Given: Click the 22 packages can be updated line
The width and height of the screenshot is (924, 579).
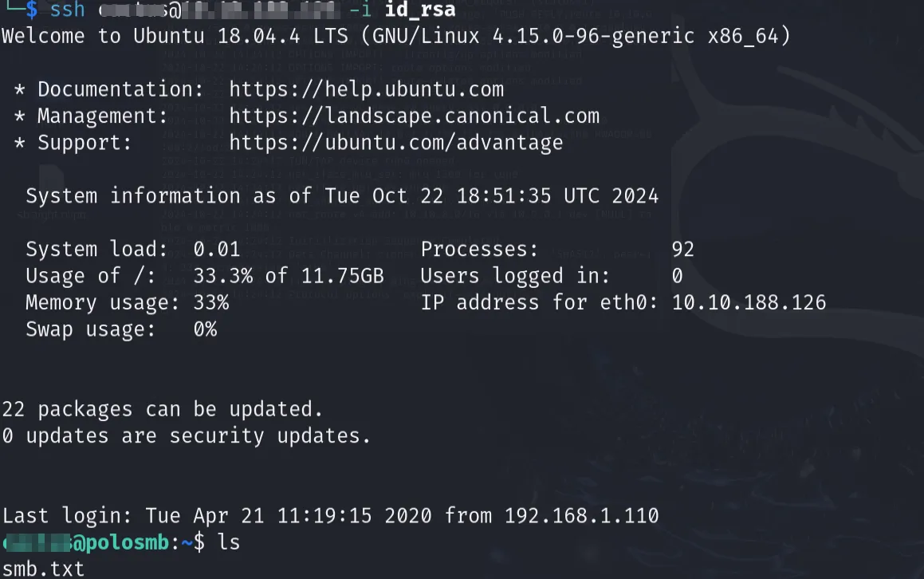Looking at the screenshot, I should pyautogui.click(x=162, y=410).
